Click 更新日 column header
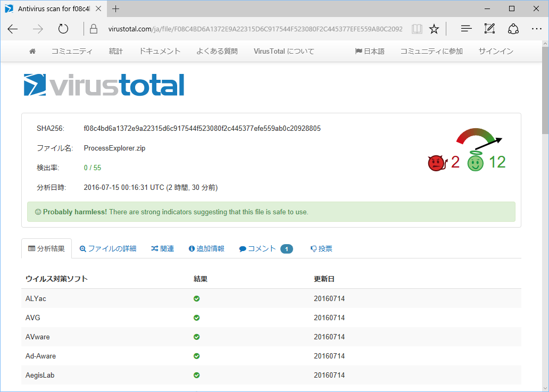This screenshot has height=392, width=549. [324, 279]
